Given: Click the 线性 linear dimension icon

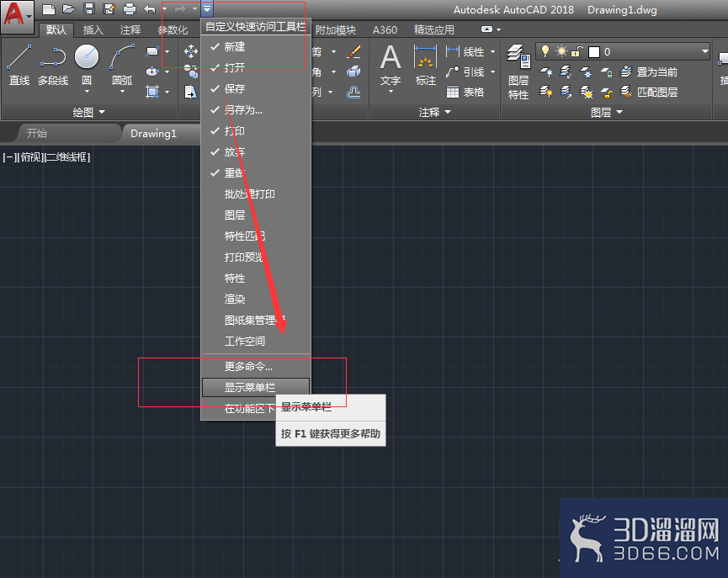Looking at the screenshot, I should [x=452, y=51].
